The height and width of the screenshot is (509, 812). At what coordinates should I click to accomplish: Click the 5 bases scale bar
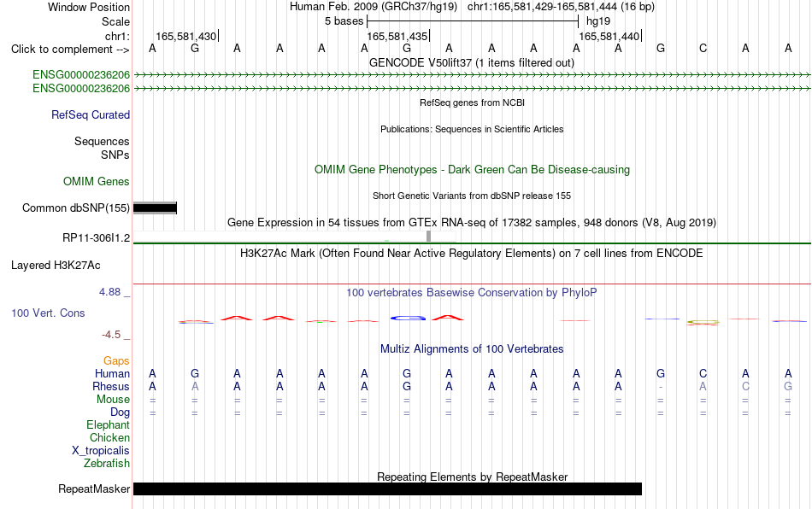point(473,21)
